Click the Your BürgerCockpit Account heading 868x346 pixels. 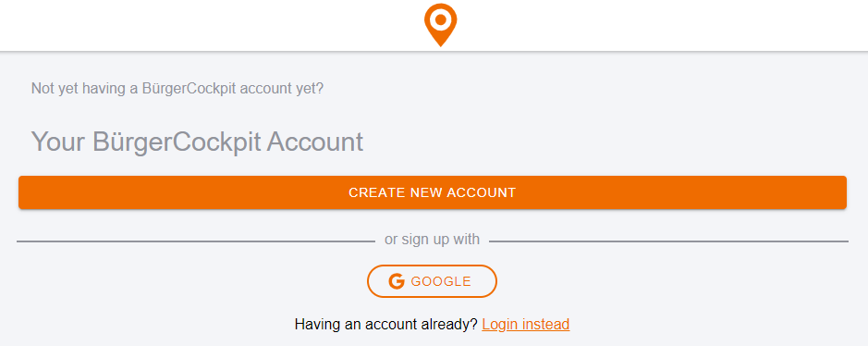197,142
